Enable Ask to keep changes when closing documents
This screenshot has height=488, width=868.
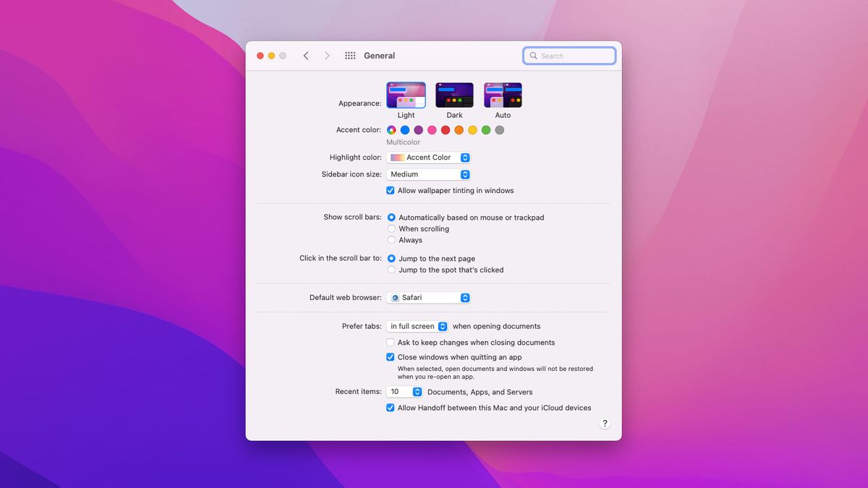390,342
